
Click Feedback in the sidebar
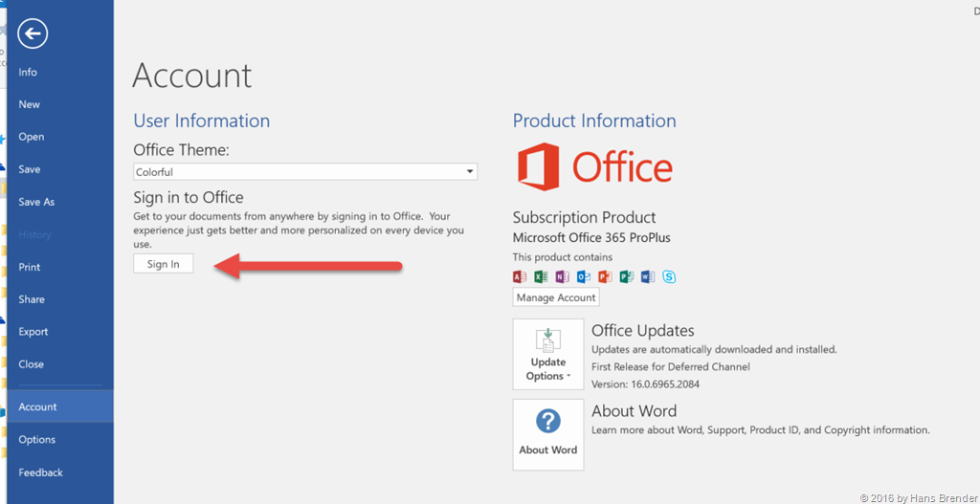(41, 472)
